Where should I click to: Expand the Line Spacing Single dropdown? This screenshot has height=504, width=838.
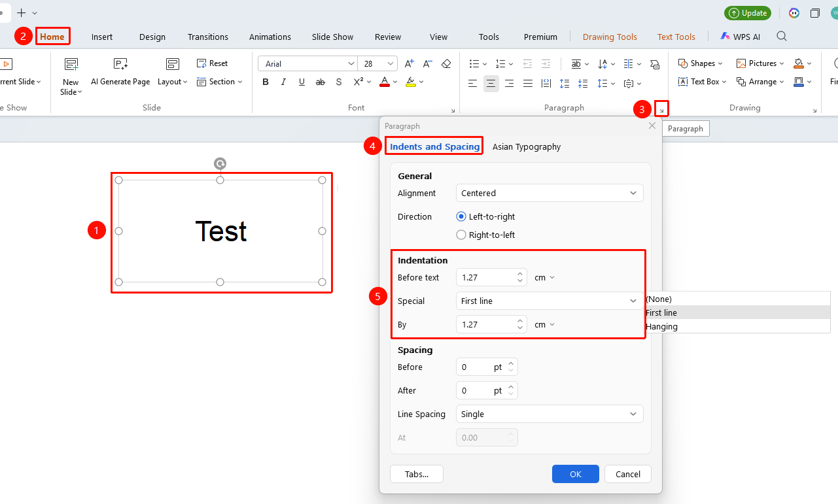click(550, 414)
